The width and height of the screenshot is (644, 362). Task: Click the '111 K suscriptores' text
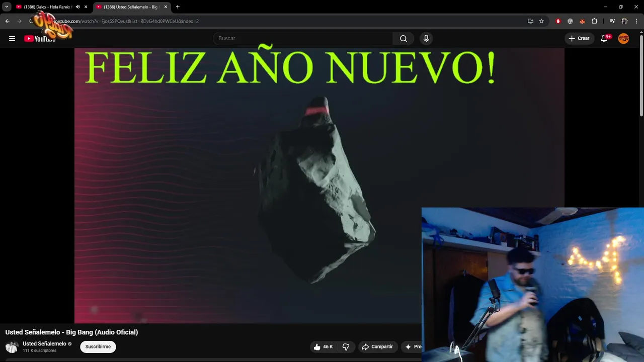coord(39,350)
